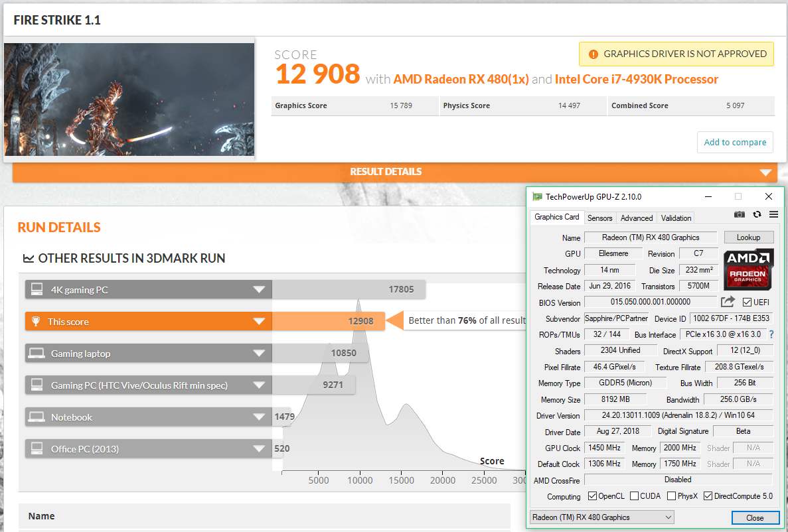The image size is (788, 532).
Task: Click the Shaders 2304 Unified value
Action: (x=620, y=350)
